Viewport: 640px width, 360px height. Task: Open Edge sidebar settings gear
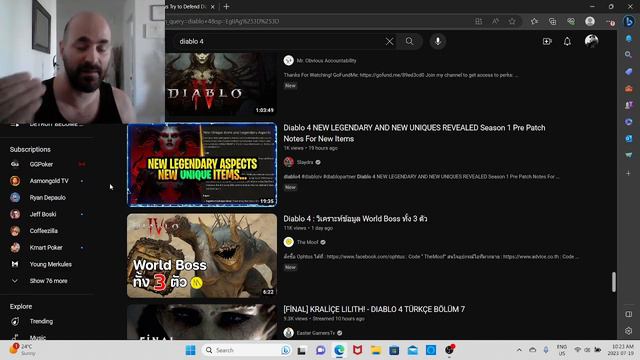coord(629,331)
